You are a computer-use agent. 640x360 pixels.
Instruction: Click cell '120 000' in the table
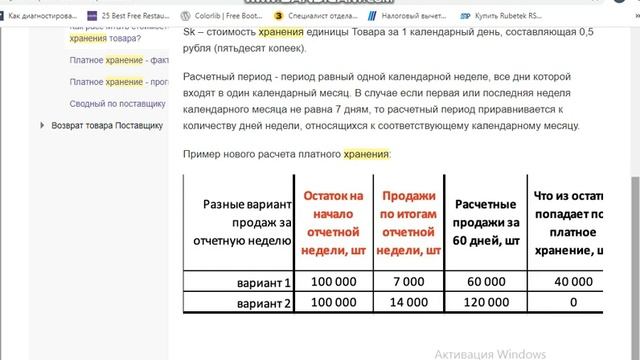[x=486, y=302]
